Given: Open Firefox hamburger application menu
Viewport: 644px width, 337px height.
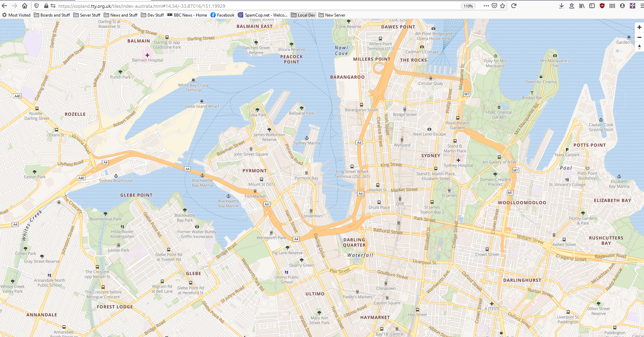Looking at the screenshot, I should pyautogui.click(x=642, y=6).
